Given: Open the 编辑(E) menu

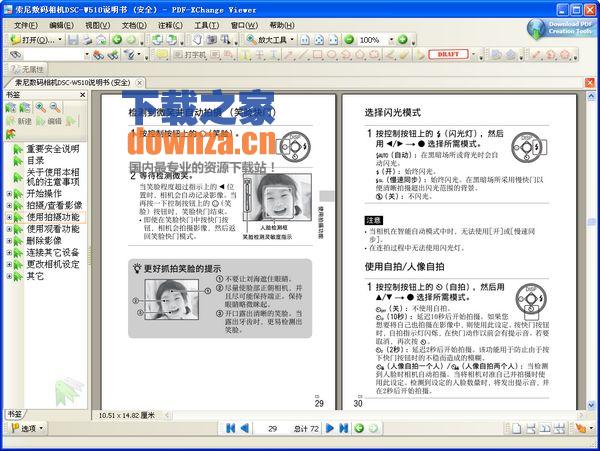Looking at the screenshot, I should (x=62, y=25).
